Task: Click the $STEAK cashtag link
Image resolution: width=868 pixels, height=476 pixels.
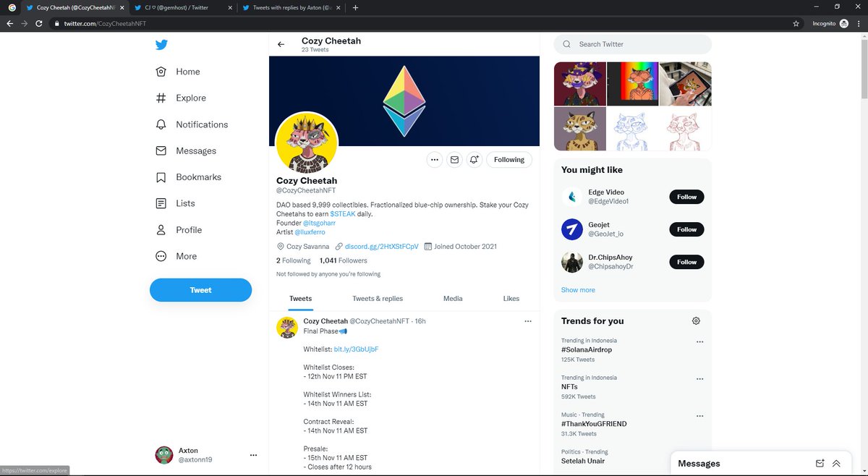Action: 343,214
